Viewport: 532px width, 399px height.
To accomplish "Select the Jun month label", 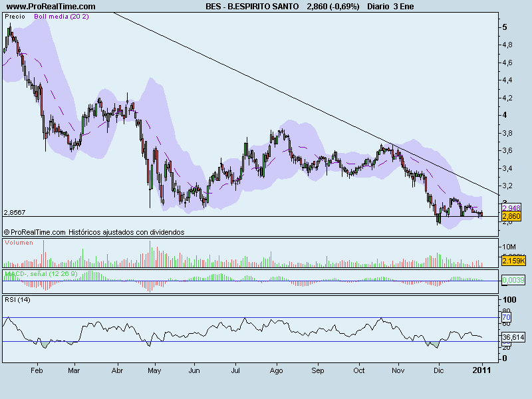I will pos(194,370).
